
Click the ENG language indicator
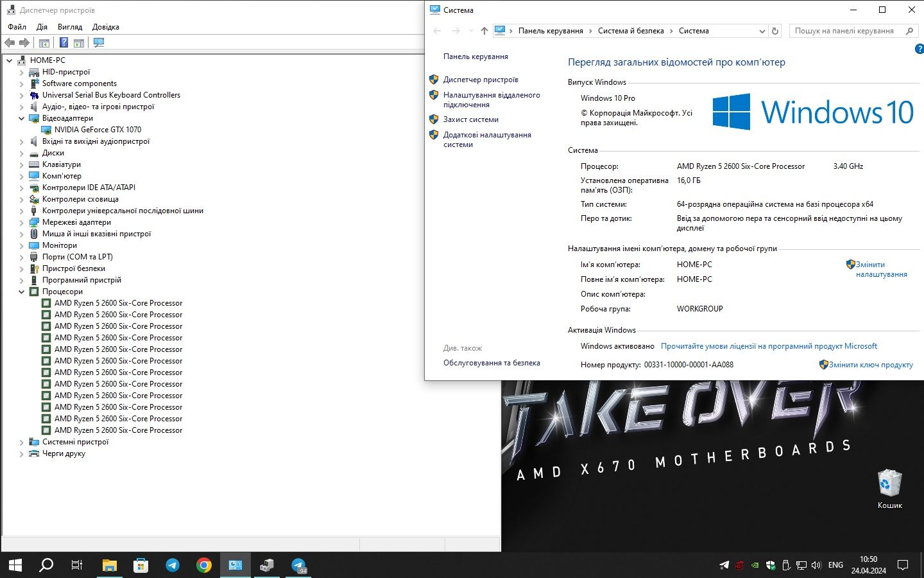click(x=835, y=565)
